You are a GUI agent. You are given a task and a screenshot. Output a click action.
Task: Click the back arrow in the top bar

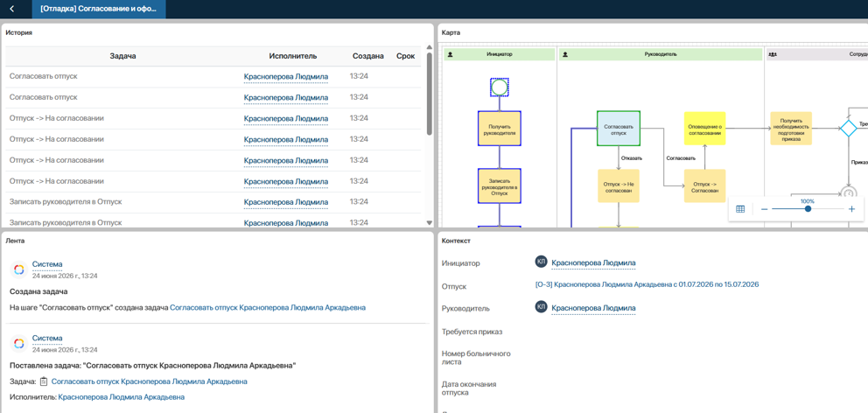tap(12, 9)
